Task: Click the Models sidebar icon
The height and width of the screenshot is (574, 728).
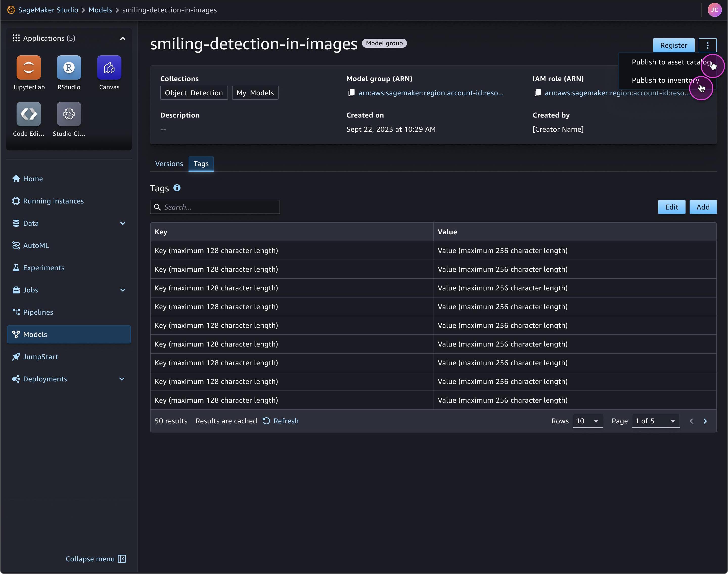Action: [x=15, y=334]
